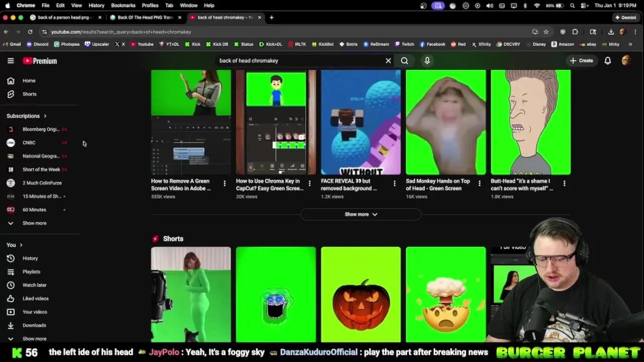The image size is (644, 362).
Task: Open the Bookmarks menu in menu bar
Action: [x=123, y=6]
